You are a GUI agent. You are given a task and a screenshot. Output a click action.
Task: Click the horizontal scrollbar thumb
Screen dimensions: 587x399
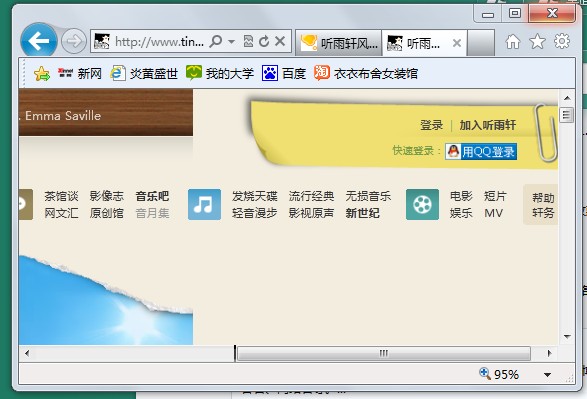384,353
